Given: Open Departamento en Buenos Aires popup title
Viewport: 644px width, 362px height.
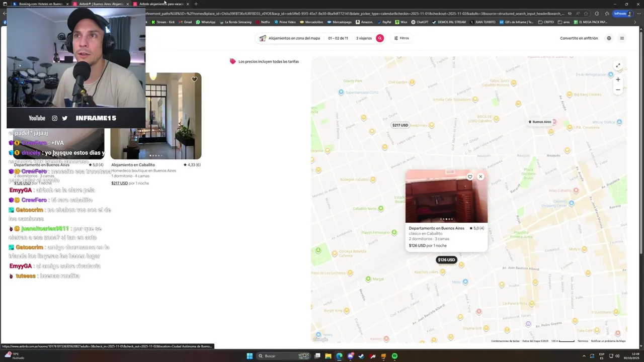Looking at the screenshot, I should click(x=436, y=228).
